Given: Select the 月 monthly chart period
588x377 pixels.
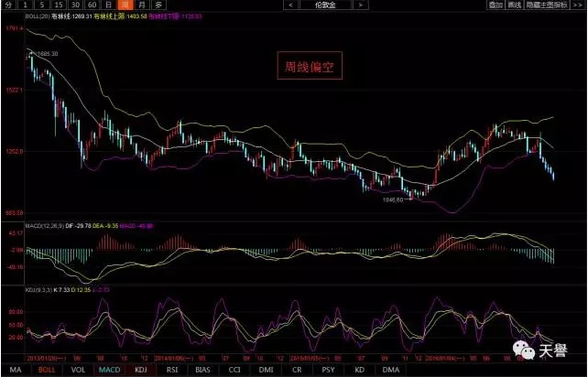Looking at the screenshot, I should [142, 5].
